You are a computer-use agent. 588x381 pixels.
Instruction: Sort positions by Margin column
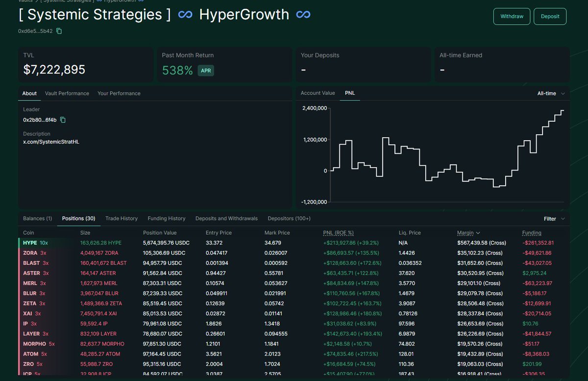coord(468,233)
